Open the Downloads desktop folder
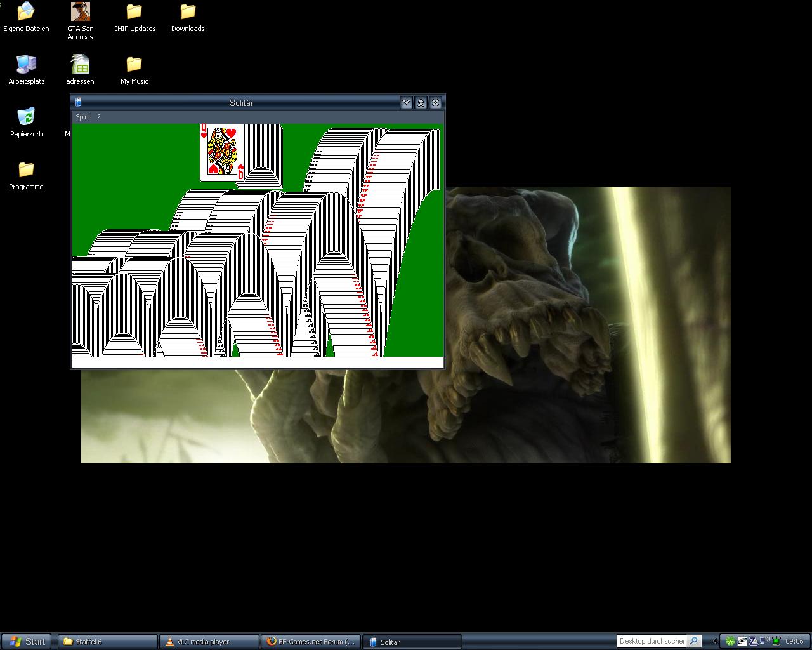812x650 pixels. 188,17
